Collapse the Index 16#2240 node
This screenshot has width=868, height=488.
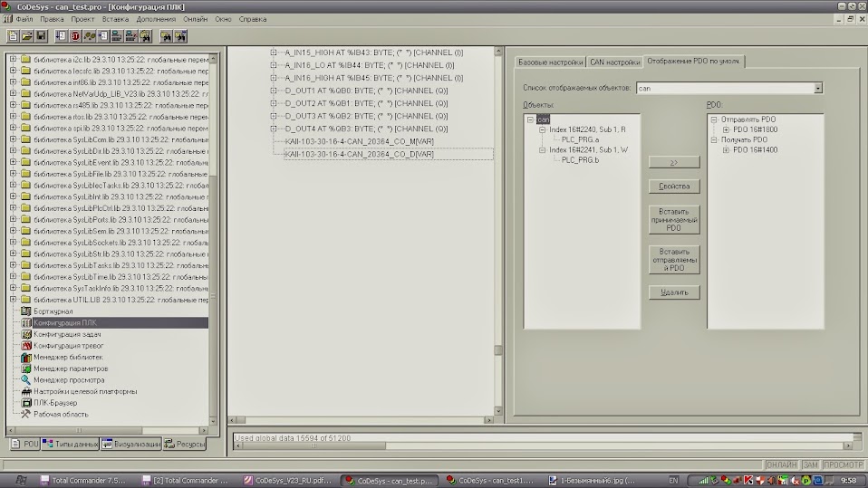543,129
